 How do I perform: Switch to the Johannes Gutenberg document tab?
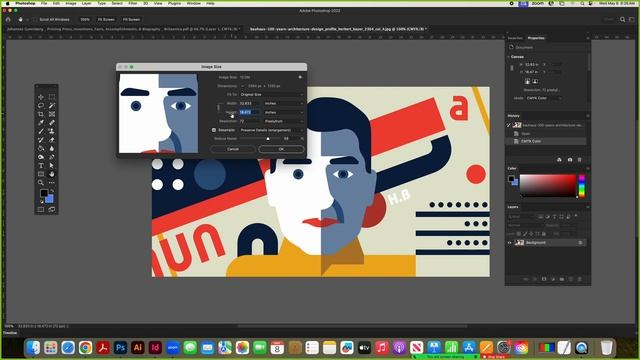(122, 29)
